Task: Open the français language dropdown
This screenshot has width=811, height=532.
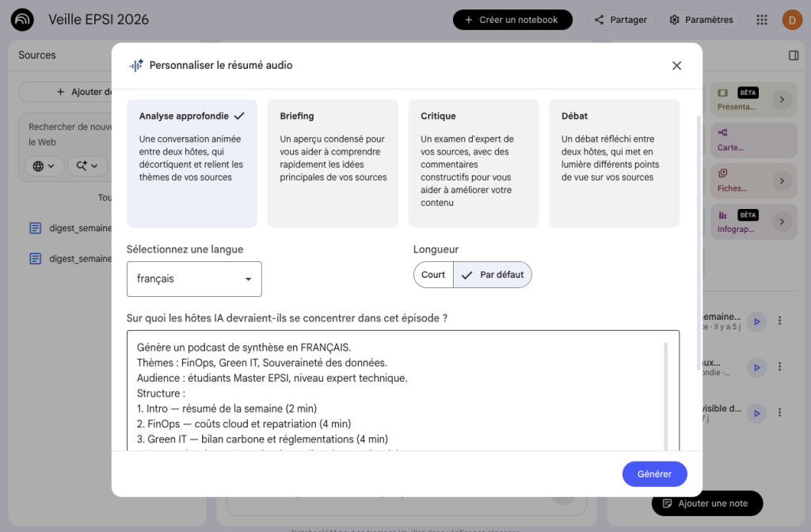Action: coord(194,279)
